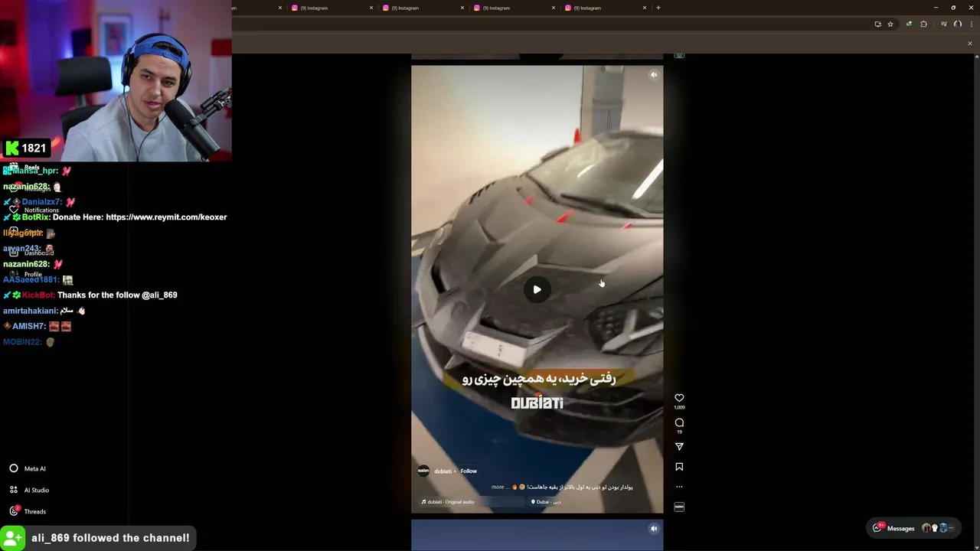
Task: Open Meta AI from the sidebar
Action: [x=28, y=468]
